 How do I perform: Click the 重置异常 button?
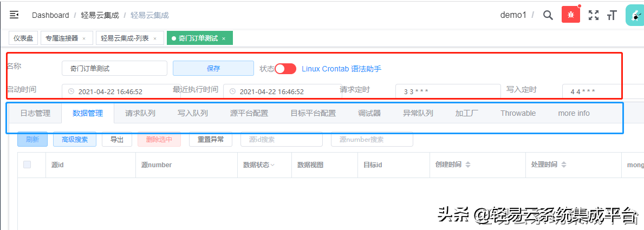[211, 139]
